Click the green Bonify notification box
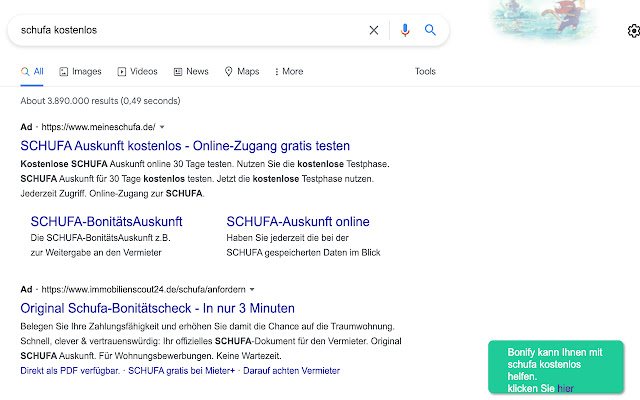 (x=556, y=367)
